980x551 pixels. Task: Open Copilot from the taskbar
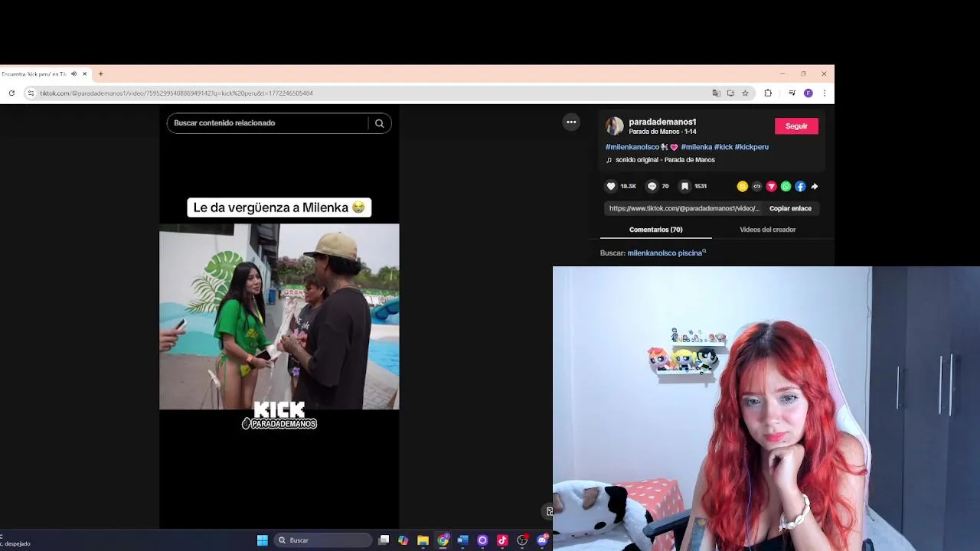pyautogui.click(x=403, y=540)
